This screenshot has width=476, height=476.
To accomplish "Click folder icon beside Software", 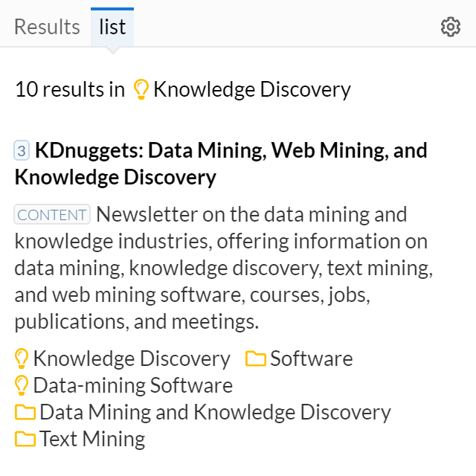I will click(256, 358).
